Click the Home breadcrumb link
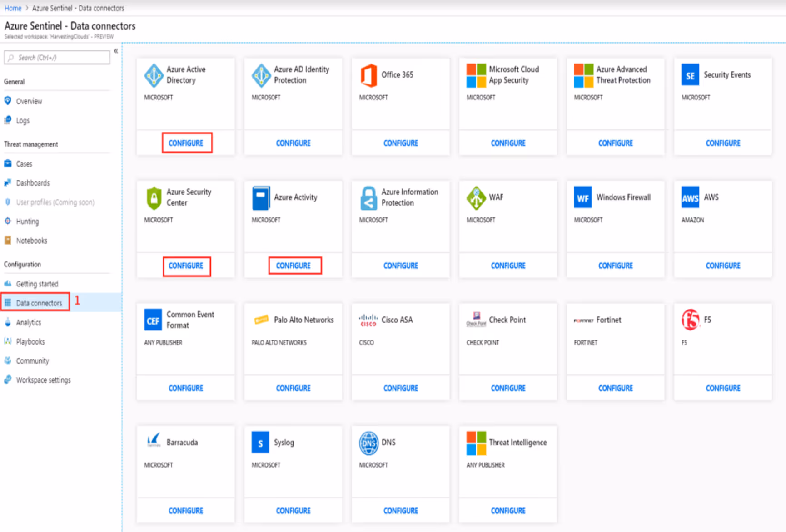 point(13,8)
